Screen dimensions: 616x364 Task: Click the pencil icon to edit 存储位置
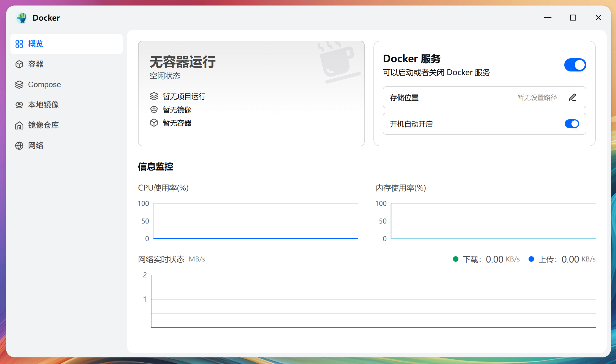tap(573, 98)
